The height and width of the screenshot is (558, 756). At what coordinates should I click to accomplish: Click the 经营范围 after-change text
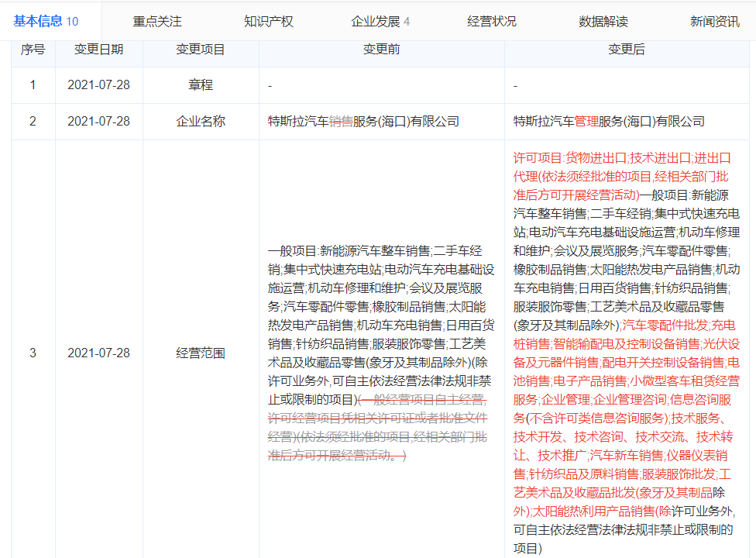(627, 353)
